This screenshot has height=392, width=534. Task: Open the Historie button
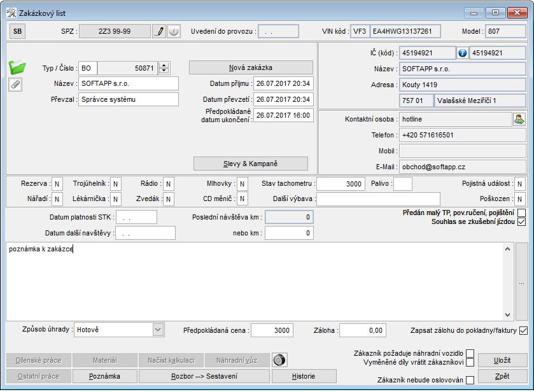304,376
